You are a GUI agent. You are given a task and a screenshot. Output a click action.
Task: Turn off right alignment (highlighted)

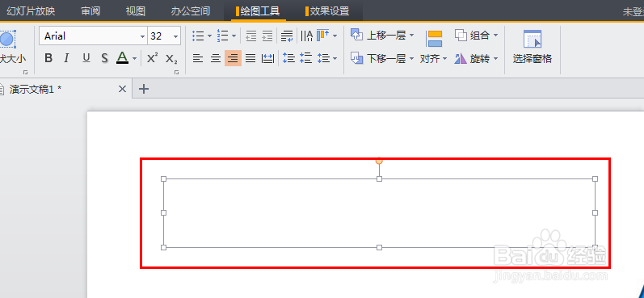tap(233, 58)
